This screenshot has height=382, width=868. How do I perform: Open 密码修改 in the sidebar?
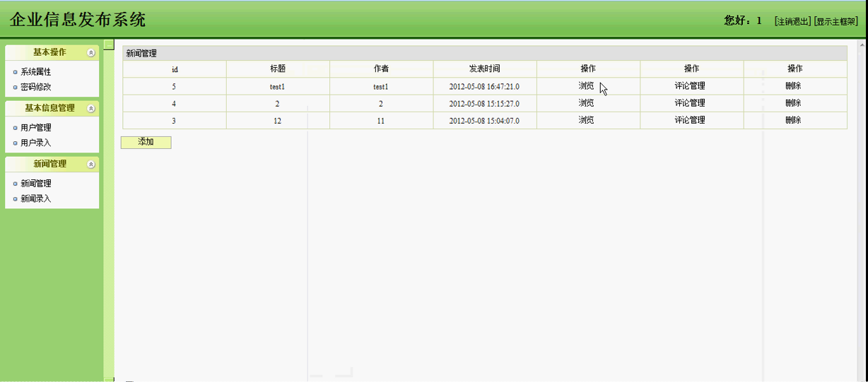pyautogui.click(x=36, y=88)
